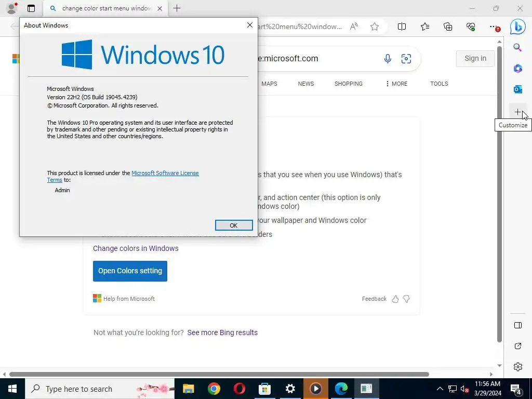Screen dimensions: 532x399
Task: Select the About Windows taskbar icon
Action: pyautogui.click(x=366, y=389)
